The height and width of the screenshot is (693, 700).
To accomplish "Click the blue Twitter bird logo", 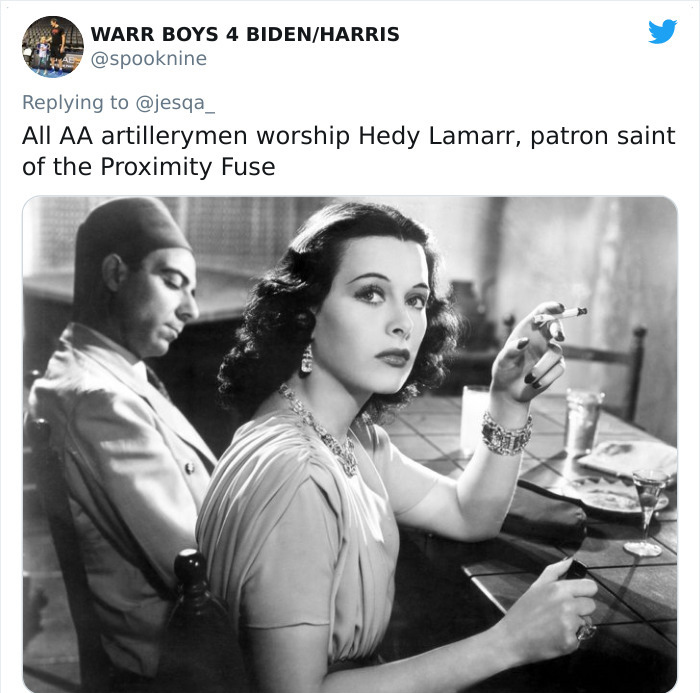I will point(662,31).
